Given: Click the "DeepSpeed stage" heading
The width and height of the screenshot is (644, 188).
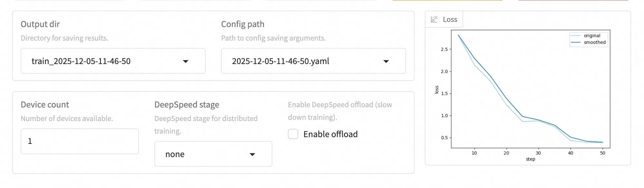Looking at the screenshot, I should pyautogui.click(x=187, y=105).
